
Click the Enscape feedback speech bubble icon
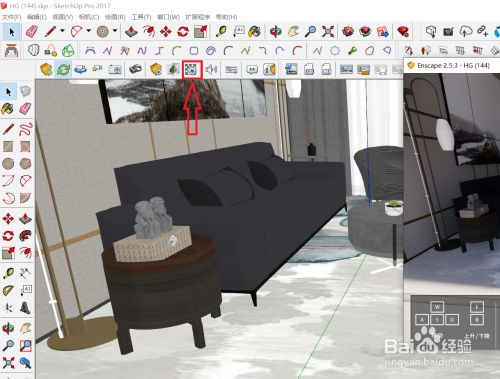coord(252,69)
